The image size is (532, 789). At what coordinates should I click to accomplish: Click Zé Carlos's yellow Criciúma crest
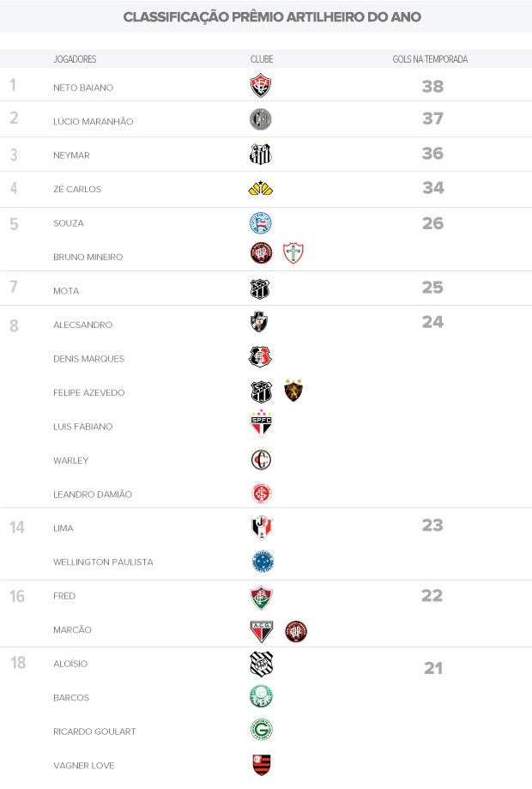tap(260, 188)
